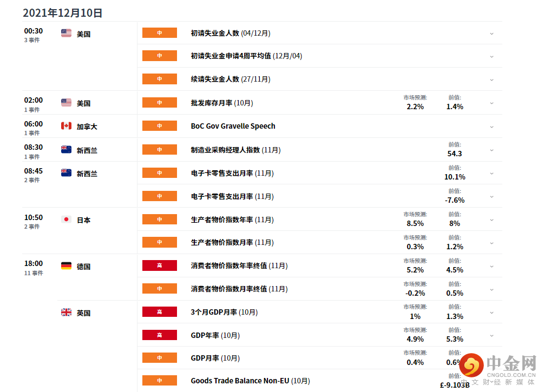Click the New Zealand flag at 08:45
The height and width of the screenshot is (392, 544).
[66, 172]
